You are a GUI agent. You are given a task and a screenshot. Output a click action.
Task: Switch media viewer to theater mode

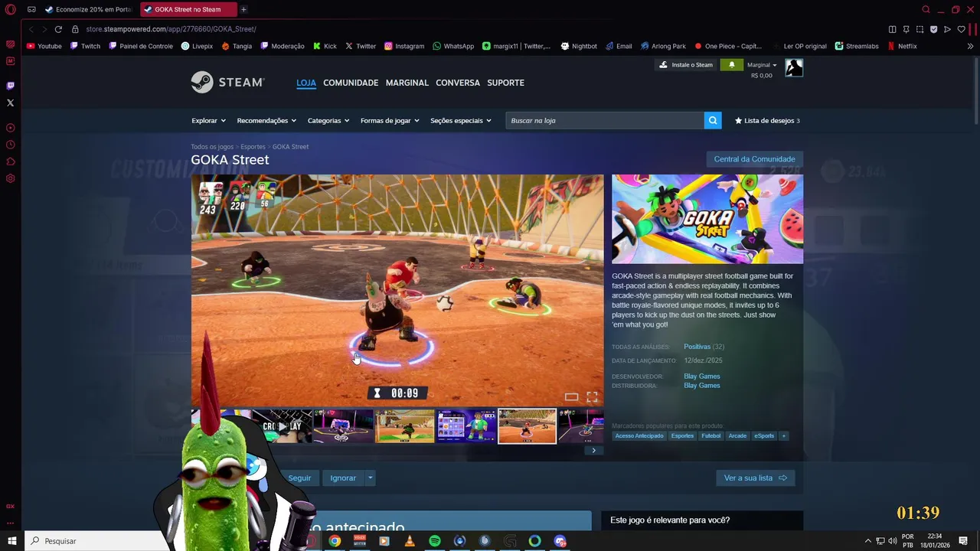571,396
